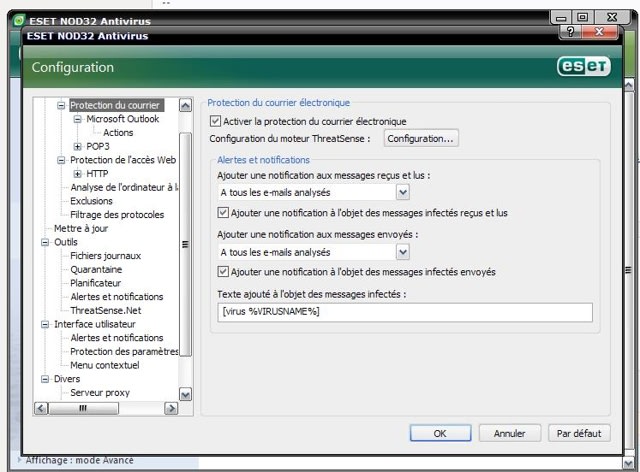Screen dimensions: 640x472
Task: Collapse the Protection du courrier tree node
Action: point(61,105)
